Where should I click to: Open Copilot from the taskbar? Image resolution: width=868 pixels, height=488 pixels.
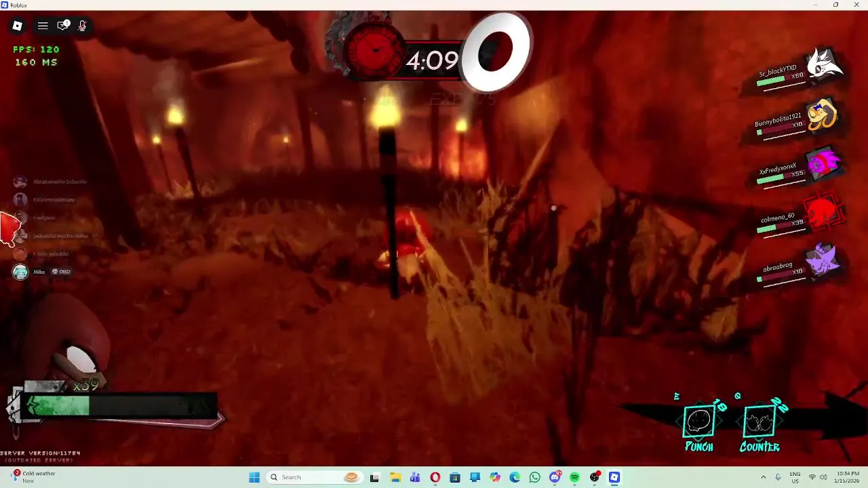tap(495, 477)
